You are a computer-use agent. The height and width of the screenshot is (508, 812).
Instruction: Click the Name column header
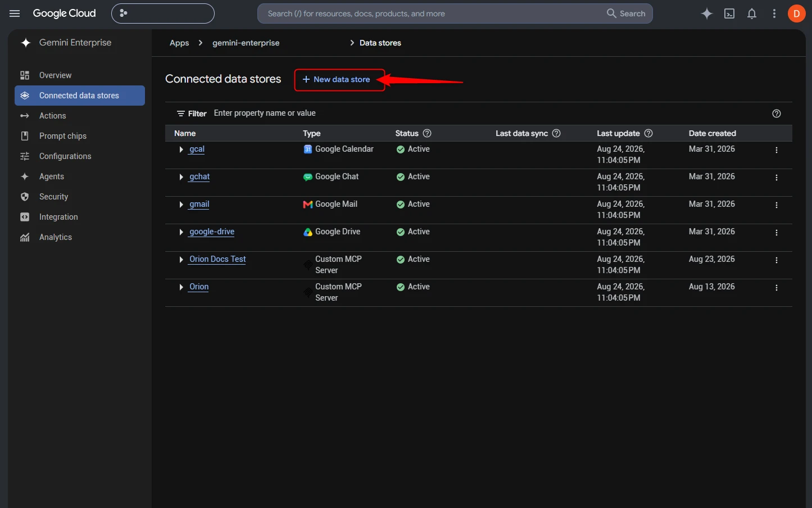[x=185, y=133]
